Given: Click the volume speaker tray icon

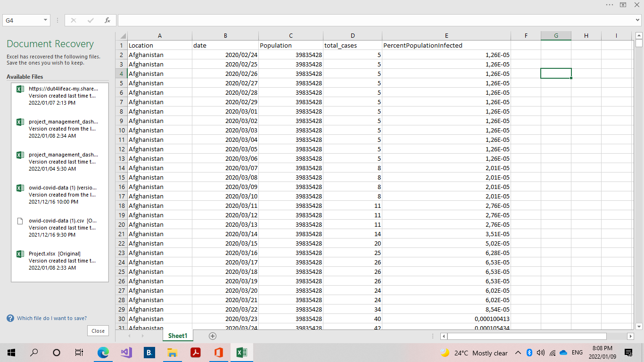Looking at the screenshot, I should (540, 353).
